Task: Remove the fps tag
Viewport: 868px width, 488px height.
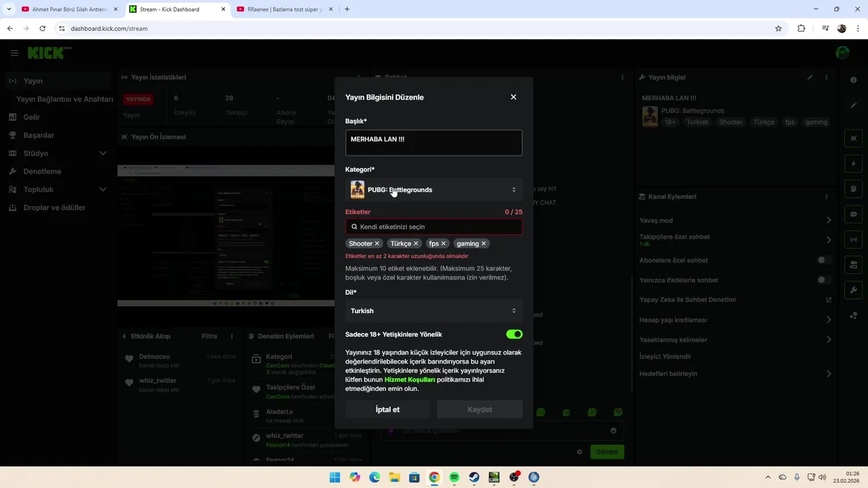Action: [x=443, y=243]
